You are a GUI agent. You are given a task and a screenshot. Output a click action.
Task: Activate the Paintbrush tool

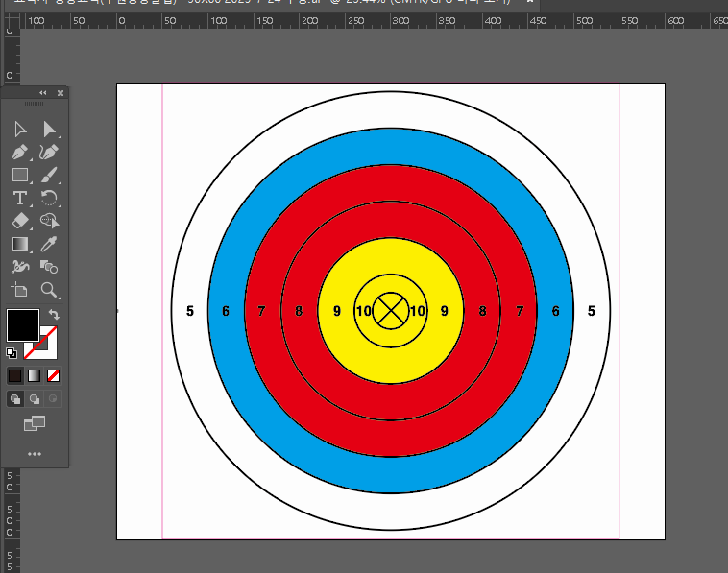pyautogui.click(x=49, y=176)
